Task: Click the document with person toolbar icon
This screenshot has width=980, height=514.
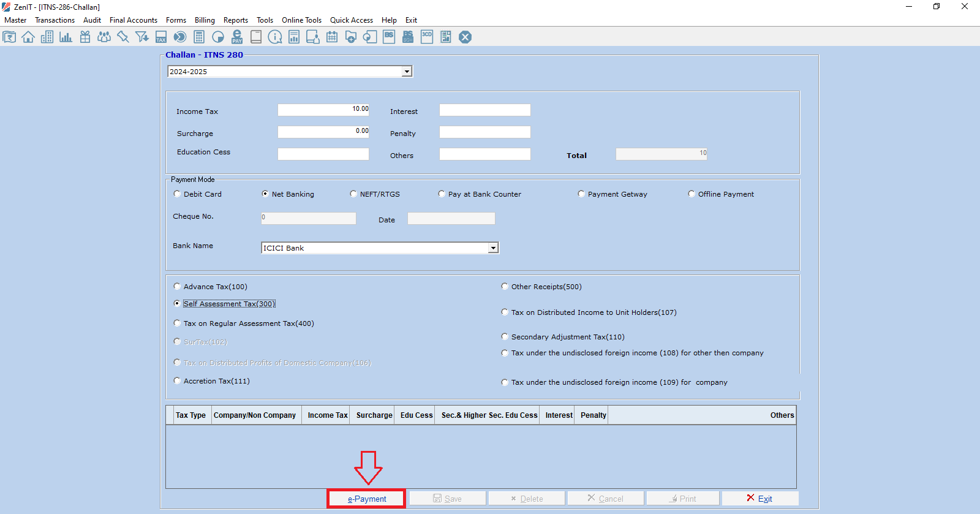Action: click(313, 37)
